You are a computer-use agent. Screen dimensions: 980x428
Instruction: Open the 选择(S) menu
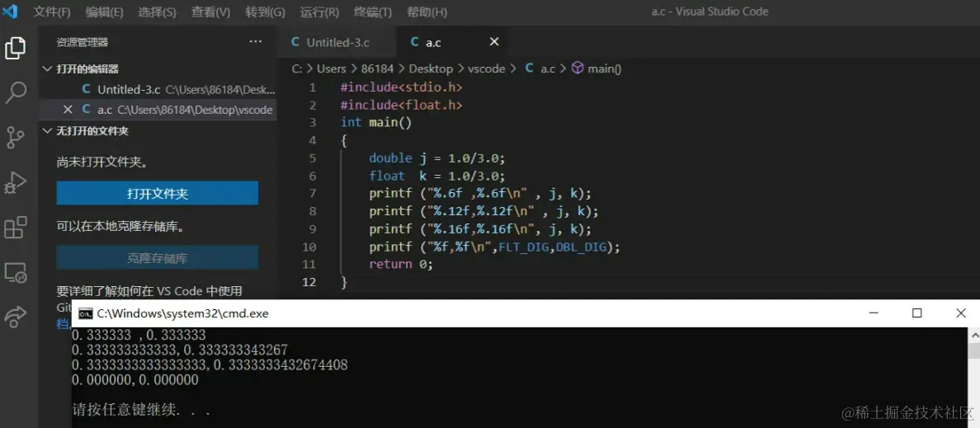click(157, 12)
